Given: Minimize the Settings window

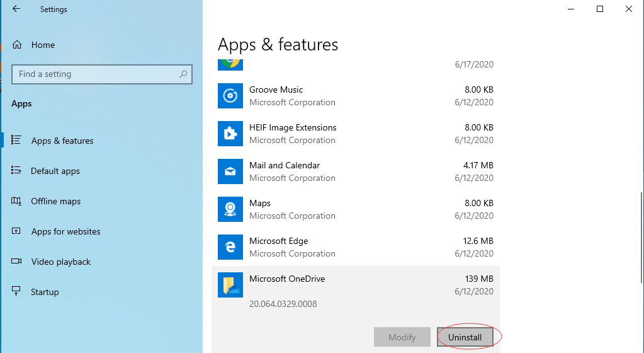Looking at the screenshot, I should pyautogui.click(x=571, y=9).
